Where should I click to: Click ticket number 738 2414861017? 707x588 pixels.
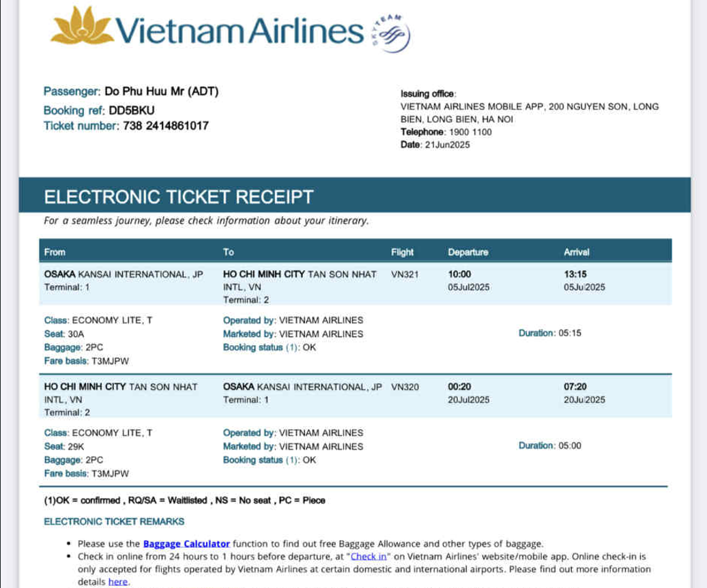[x=166, y=126]
